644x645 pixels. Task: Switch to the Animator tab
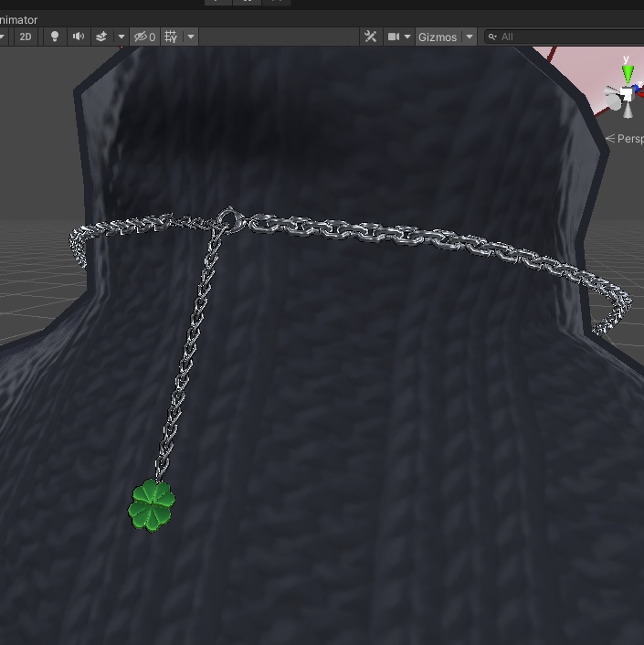pyautogui.click(x=18, y=20)
